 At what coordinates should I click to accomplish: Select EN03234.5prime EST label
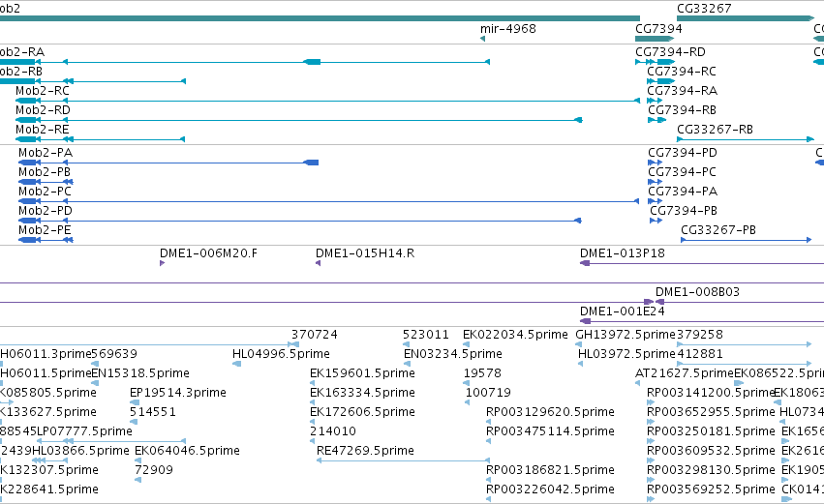pyautogui.click(x=452, y=354)
